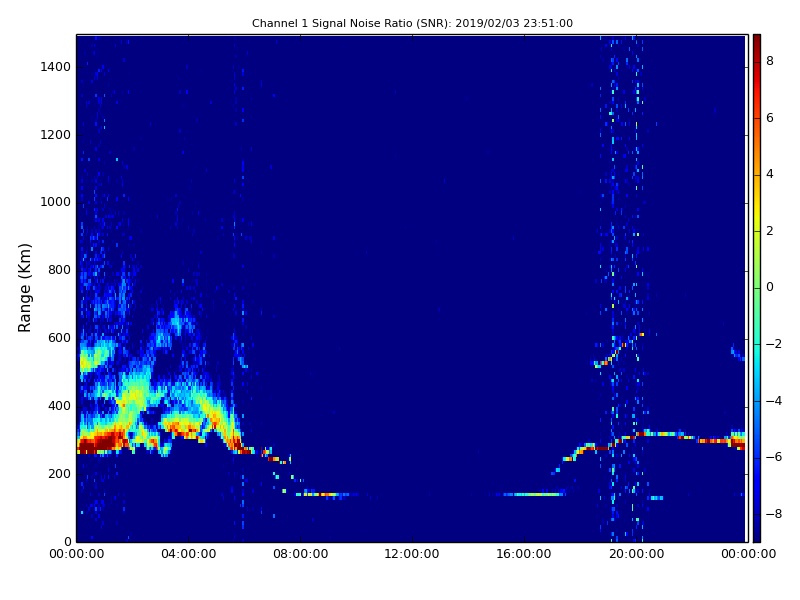Select the 200 range tick label
Image resolution: width=800 pixels, height=600 pixels.
point(59,473)
